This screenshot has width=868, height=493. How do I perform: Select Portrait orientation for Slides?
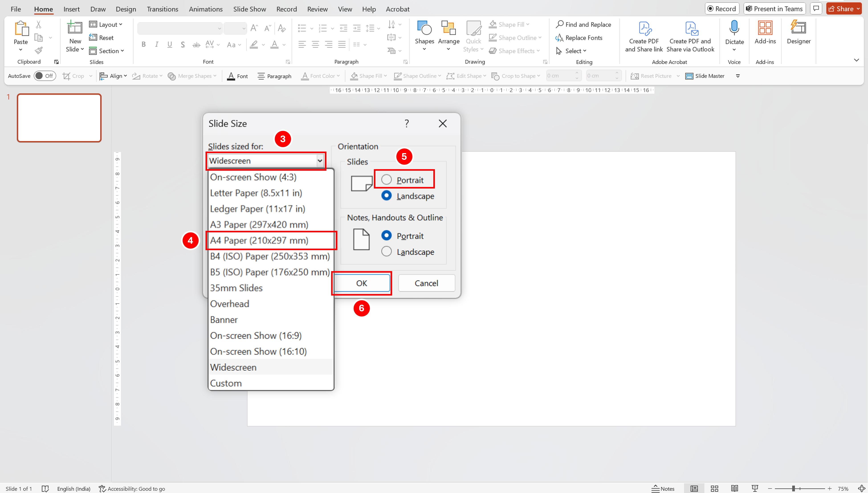(386, 180)
